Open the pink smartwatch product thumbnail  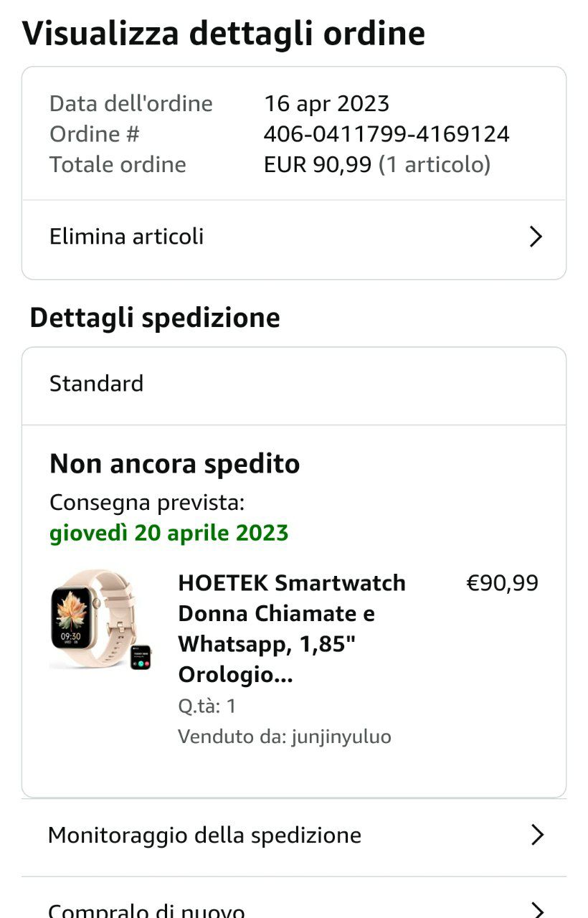coord(93,618)
